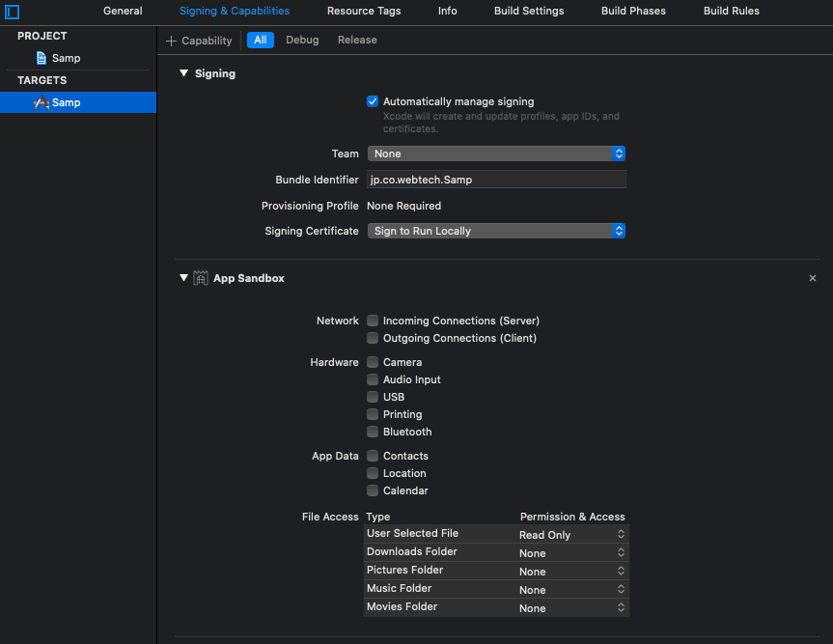
Task: Check the USB hardware checkbox
Action: [x=373, y=397]
